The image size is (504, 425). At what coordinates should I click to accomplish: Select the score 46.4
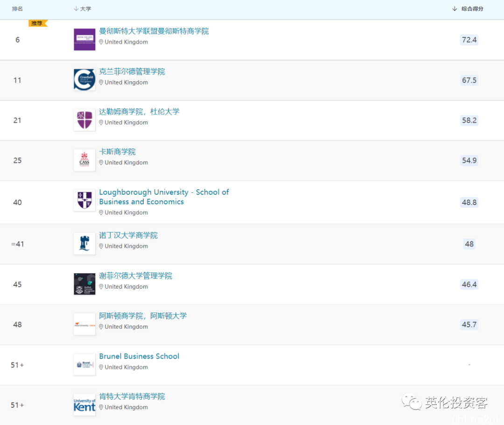point(469,284)
